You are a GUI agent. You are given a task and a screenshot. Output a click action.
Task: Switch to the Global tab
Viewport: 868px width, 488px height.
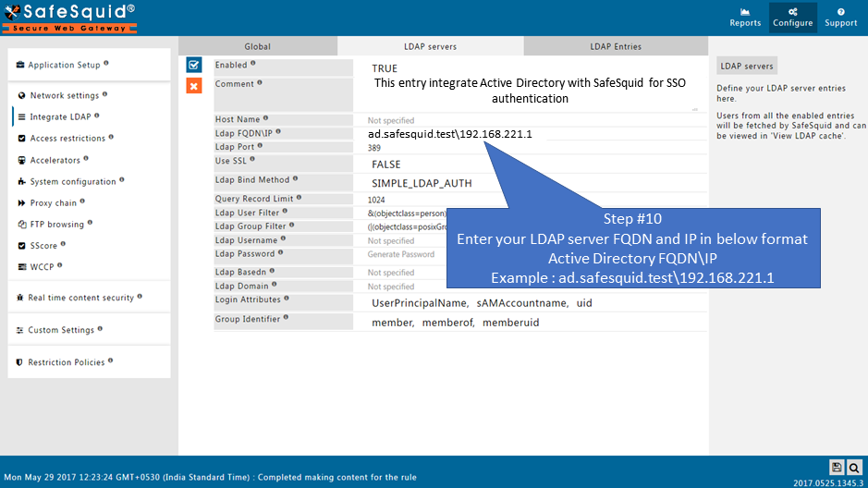pyautogui.click(x=257, y=46)
